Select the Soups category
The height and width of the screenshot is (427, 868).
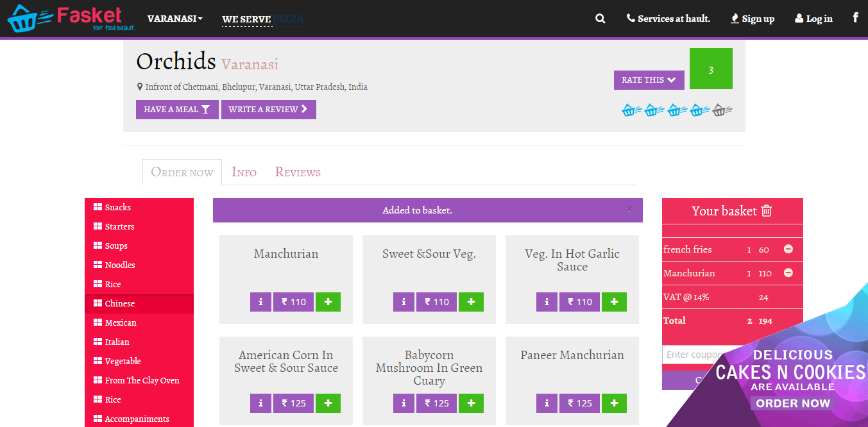(x=139, y=246)
